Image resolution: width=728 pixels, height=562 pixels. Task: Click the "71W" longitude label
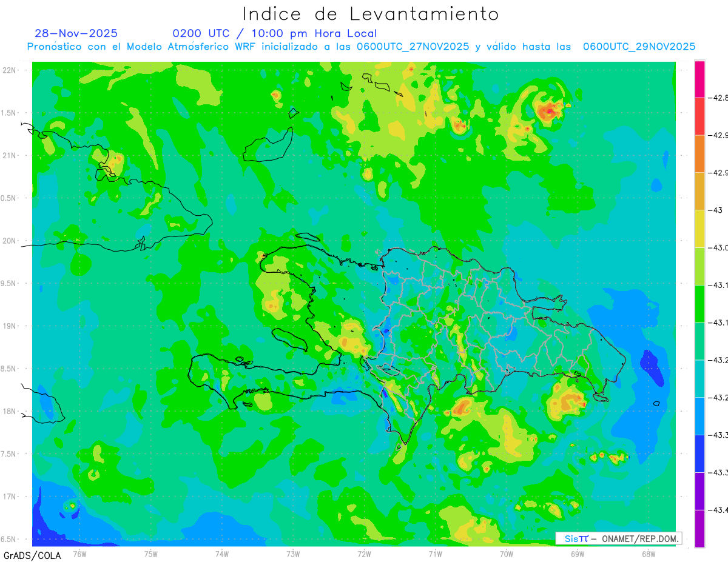tap(435, 554)
